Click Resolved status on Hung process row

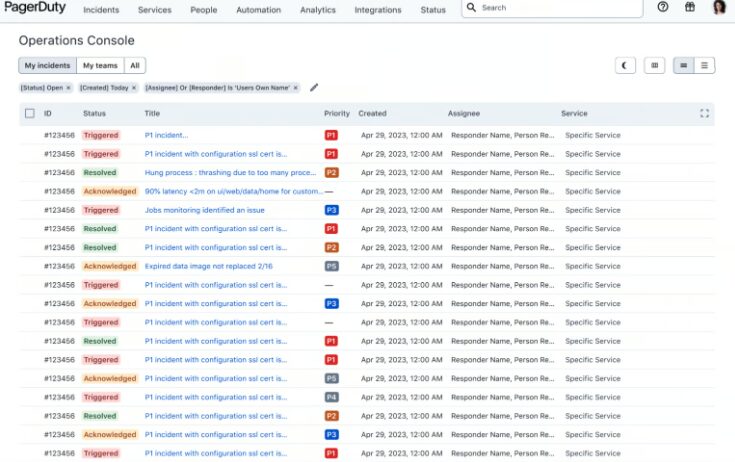point(100,172)
